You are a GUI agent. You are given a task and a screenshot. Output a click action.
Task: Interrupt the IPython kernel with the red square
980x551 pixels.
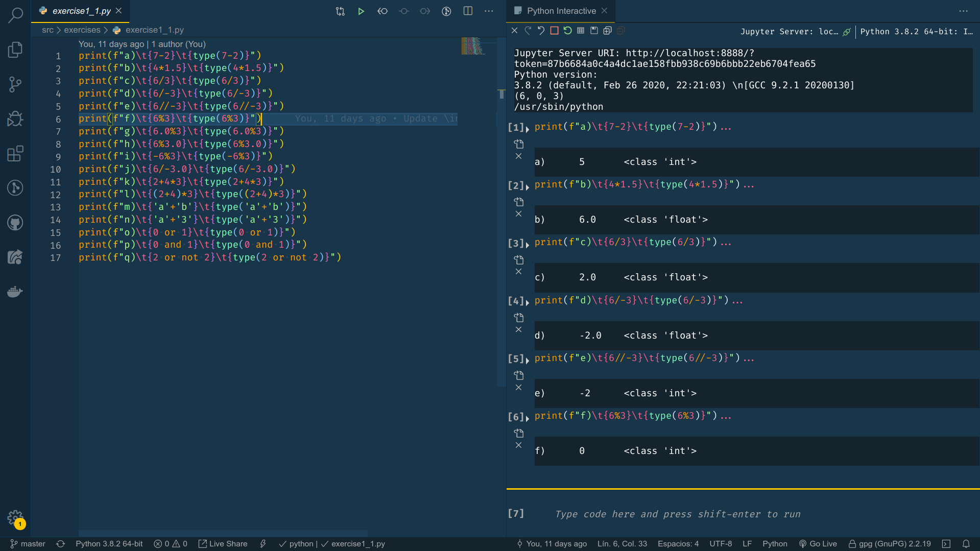[x=554, y=31]
